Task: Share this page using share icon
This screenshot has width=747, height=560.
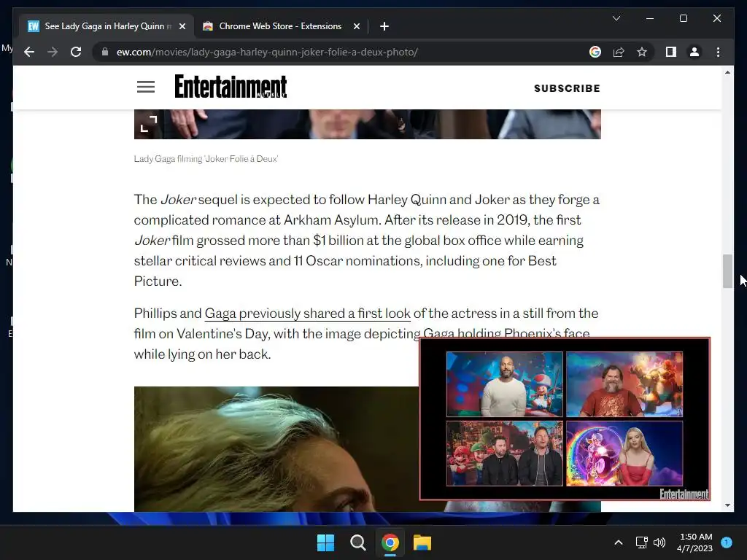Action: (619, 52)
